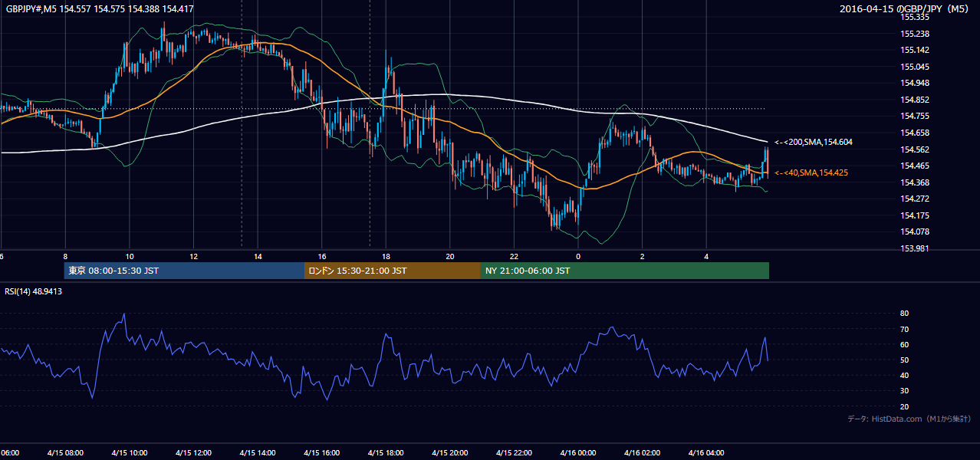
Task: Click RSI scale value 80
Action: [x=904, y=314]
